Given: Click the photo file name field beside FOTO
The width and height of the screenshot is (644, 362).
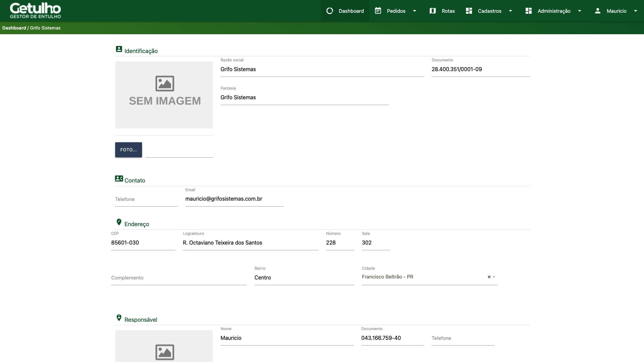Looking at the screenshot, I should 179,150.
